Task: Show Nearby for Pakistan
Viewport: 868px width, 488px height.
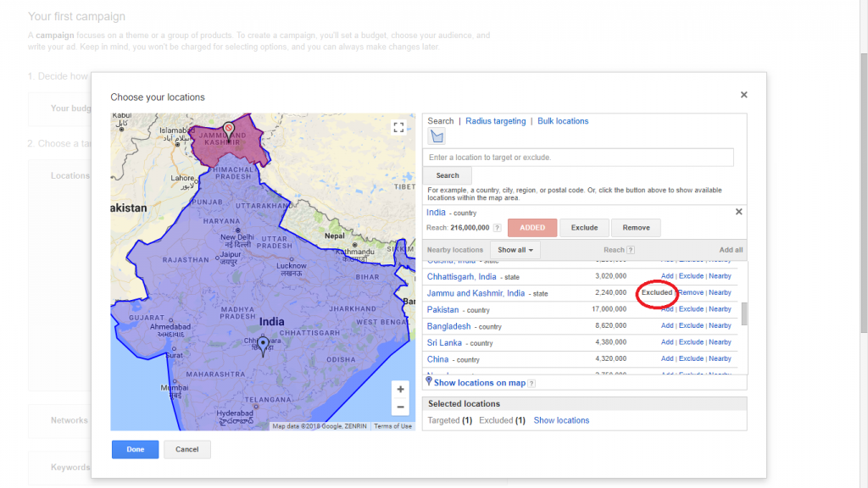Action: [720, 309]
